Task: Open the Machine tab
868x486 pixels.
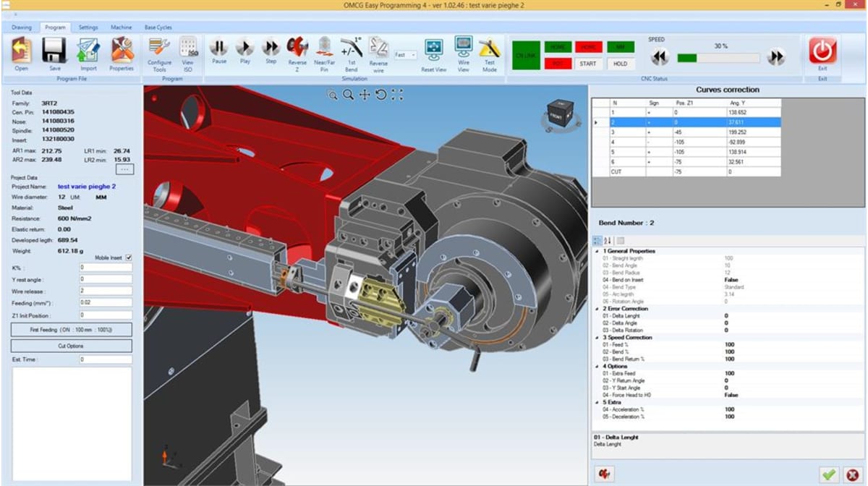Action: pos(121,27)
